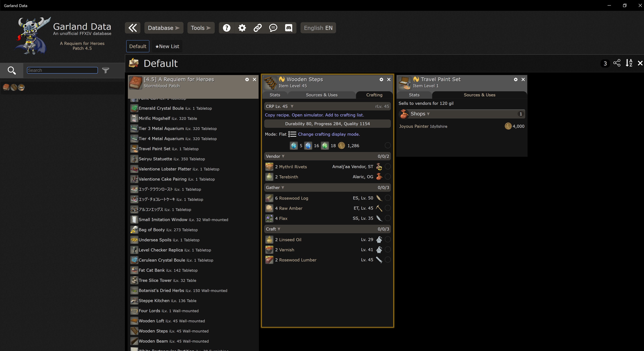The width and height of the screenshot is (644, 351).
Task: Click Change crafting display mode link
Action: click(x=329, y=134)
